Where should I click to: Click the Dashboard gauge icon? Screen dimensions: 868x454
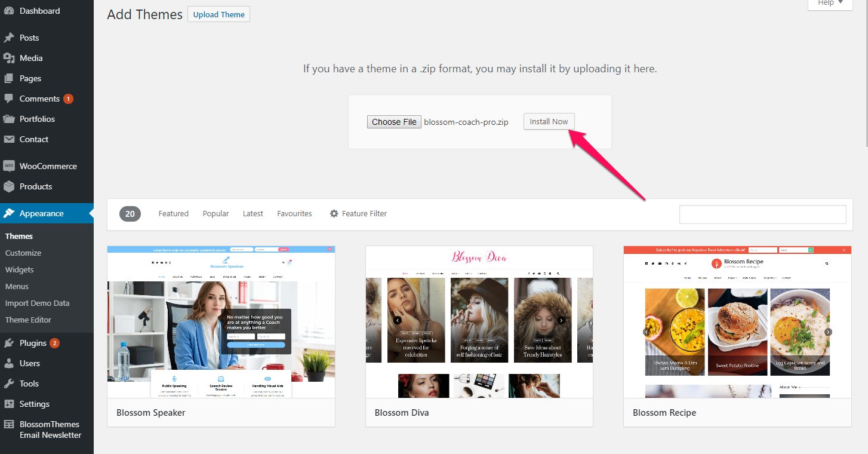point(9,11)
